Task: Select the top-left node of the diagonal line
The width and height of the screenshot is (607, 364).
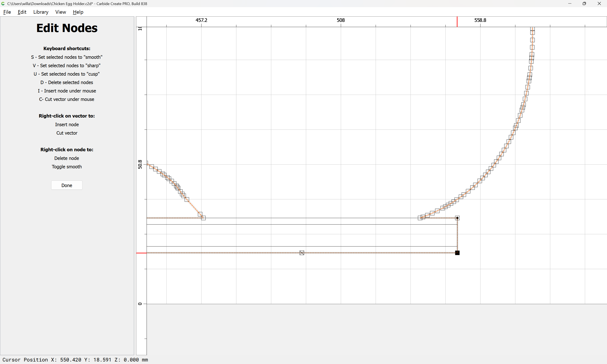Action: coord(151,167)
